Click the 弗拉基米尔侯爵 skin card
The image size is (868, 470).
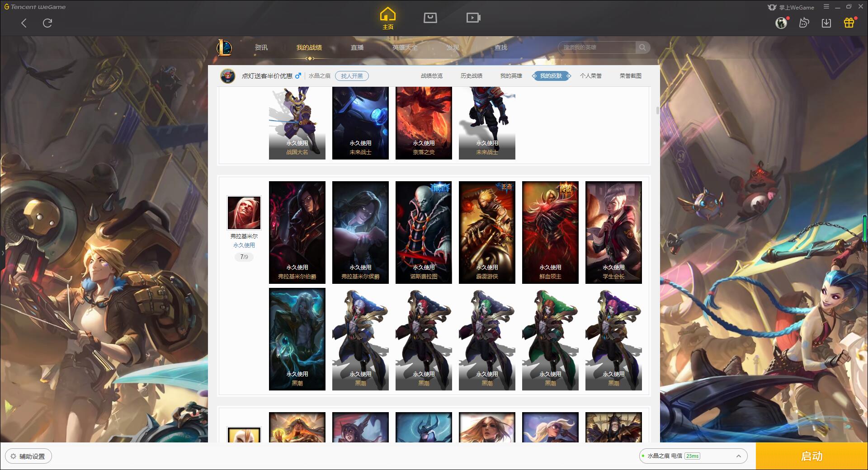pyautogui.click(x=360, y=232)
